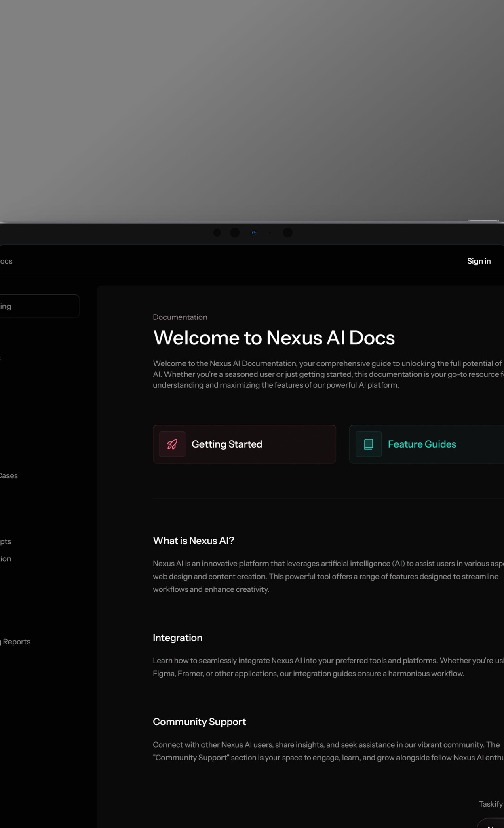The width and height of the screenshot is (504, 828).
Task: Open the sidebar link ending in 'Reports'
Action: tap(15, 642)
